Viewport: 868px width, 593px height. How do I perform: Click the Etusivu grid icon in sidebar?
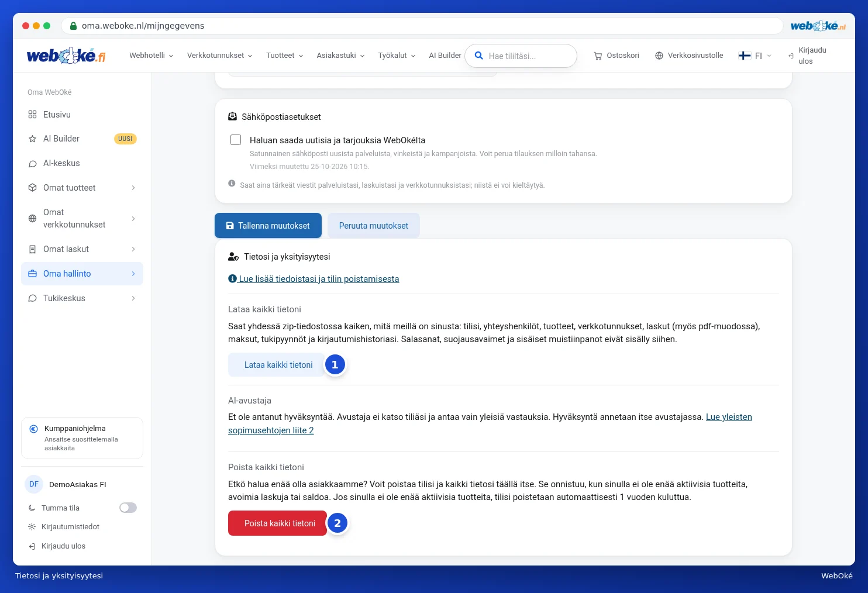pyautogui.click(x=32, y=115)
